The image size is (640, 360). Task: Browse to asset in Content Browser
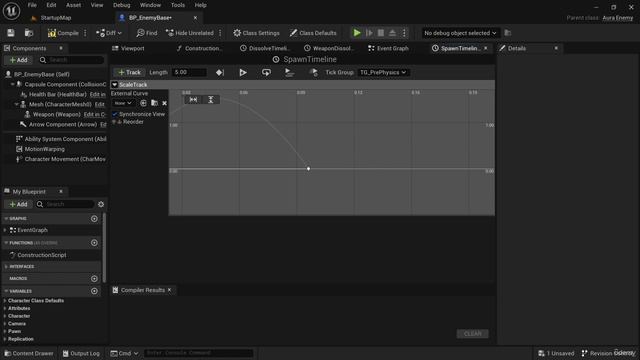click(x=29, y=33)
